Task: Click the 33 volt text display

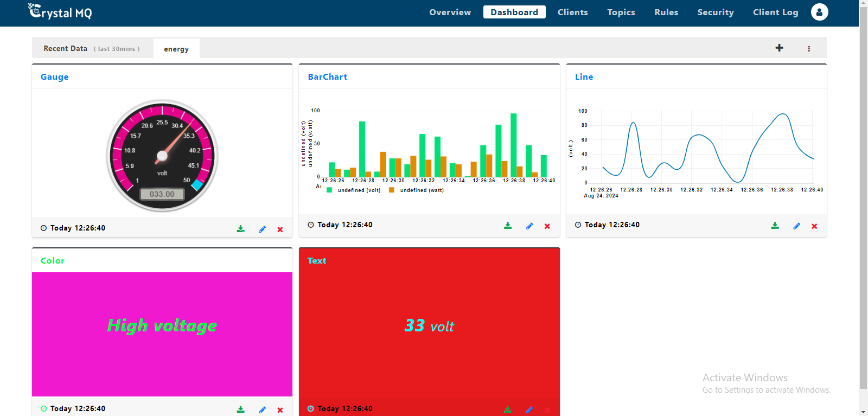Action: 429,326
